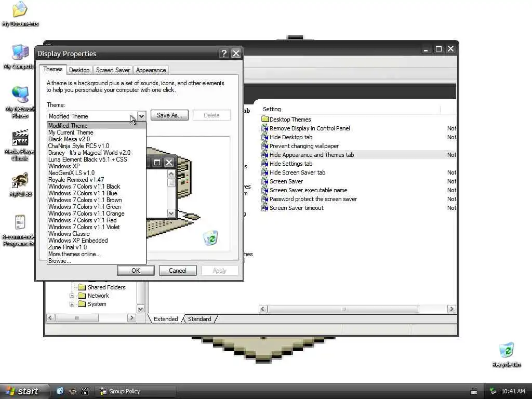Click the Shared Folders folder icon in tree
The image size is (532, 399).
(82, 287)
